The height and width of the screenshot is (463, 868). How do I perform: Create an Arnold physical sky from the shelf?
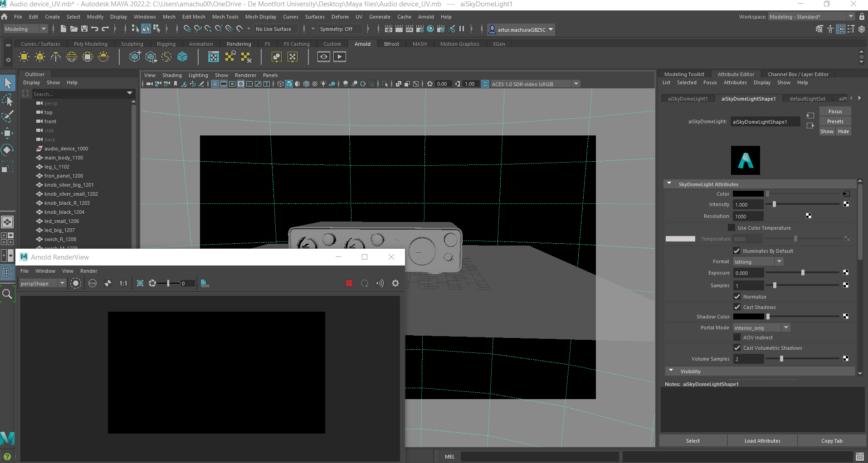pos(103,57)
